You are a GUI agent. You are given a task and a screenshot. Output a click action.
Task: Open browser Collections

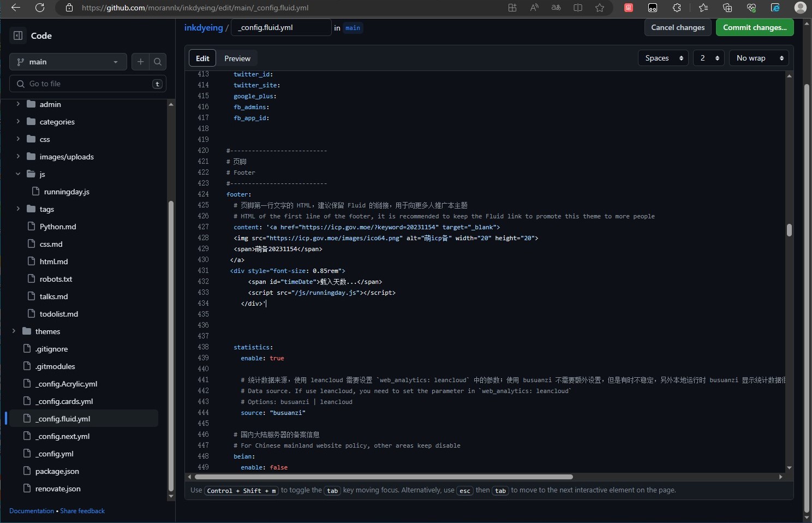click(x=727, y=8)
